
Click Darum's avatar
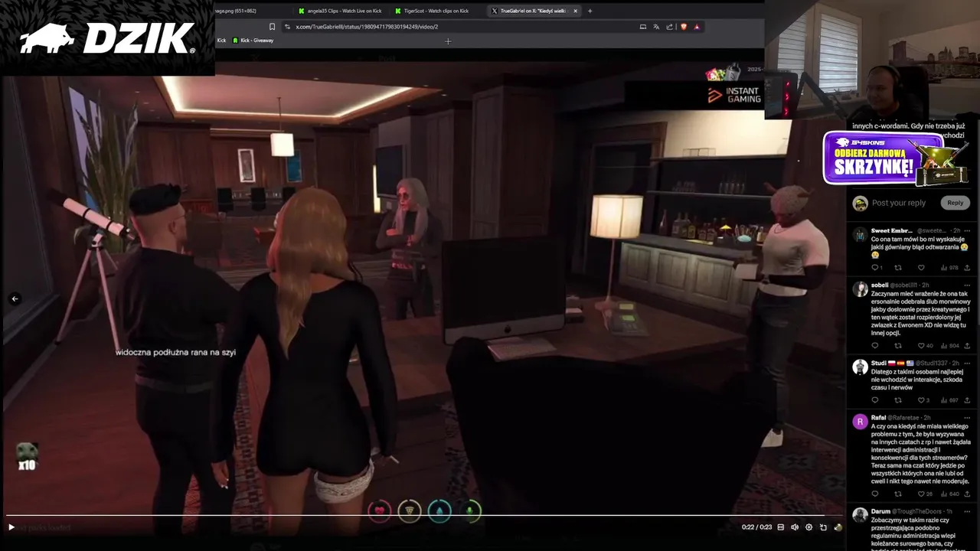[860, 514]
